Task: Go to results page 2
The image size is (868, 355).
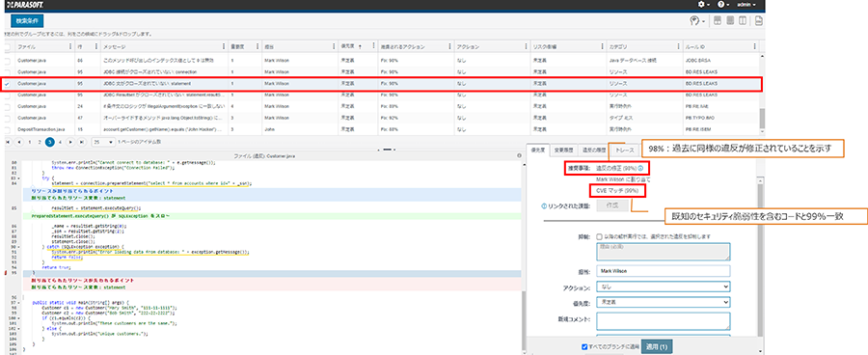Action: click(x=40, y=142)
